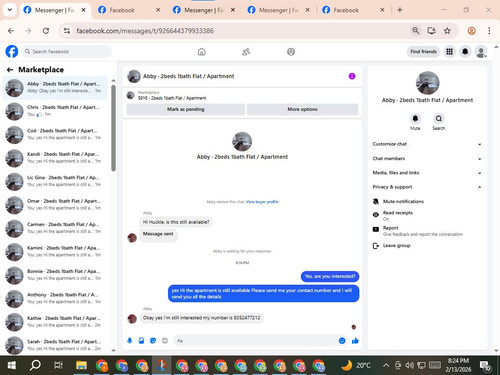
Task: Send a thumbs-up like in chat
Action: tap(355, 341)
